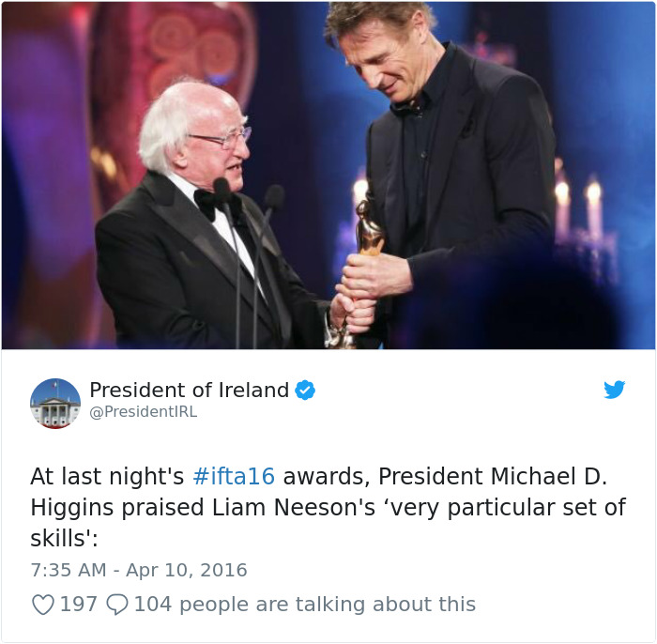
Task: Open the tweet's awards ceremony photo
Action: (328, 176)
